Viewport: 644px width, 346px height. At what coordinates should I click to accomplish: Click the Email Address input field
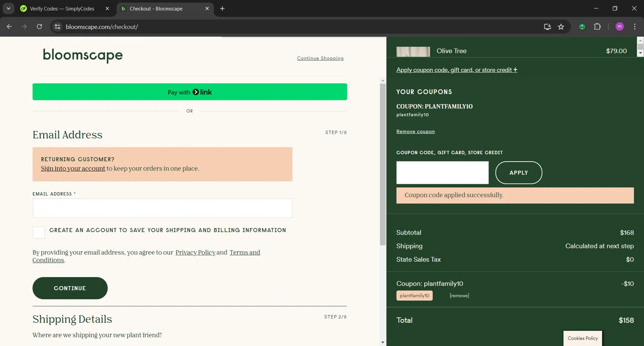162,208
